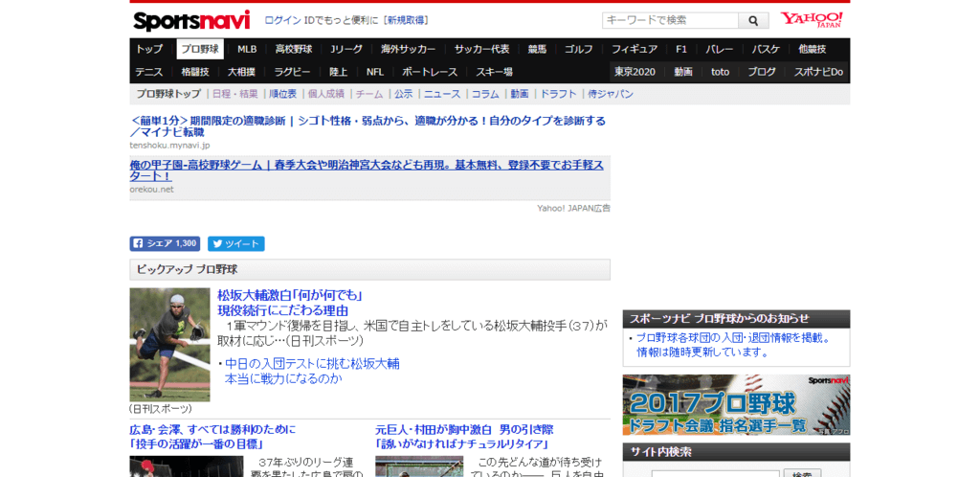Open 他競技 menu item

point(812,50)
